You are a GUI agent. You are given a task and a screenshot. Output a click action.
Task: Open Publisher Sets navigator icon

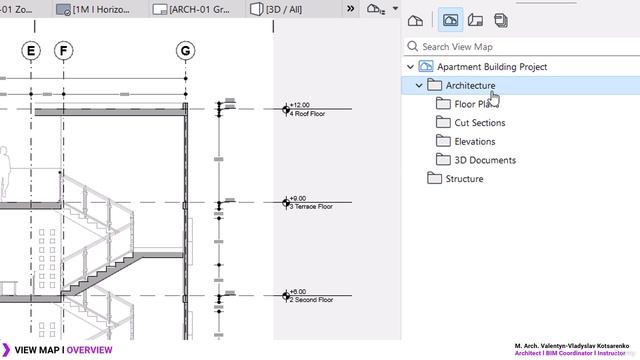click(x=501, y=20)
